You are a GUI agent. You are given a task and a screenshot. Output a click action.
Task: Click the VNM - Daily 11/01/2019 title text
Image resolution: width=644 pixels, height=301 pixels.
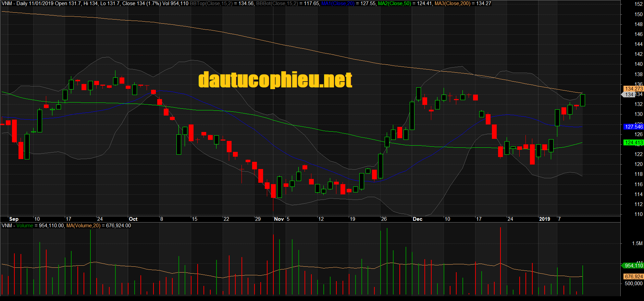(27, 3)
